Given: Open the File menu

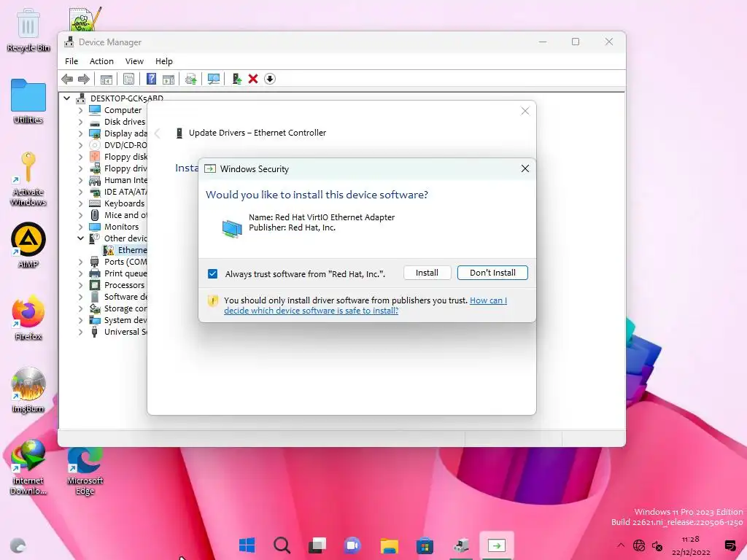Looking at the screenshot, I should coord(71,61).
